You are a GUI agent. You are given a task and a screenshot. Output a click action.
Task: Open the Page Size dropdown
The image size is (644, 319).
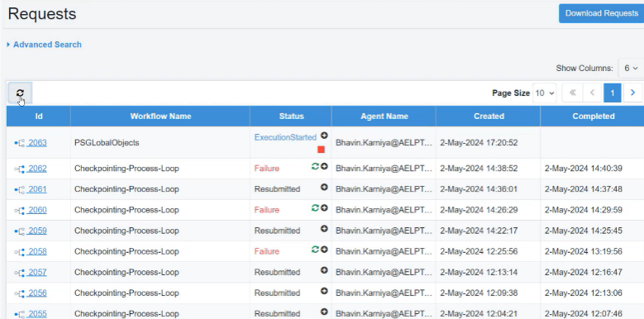pos(545,93)
